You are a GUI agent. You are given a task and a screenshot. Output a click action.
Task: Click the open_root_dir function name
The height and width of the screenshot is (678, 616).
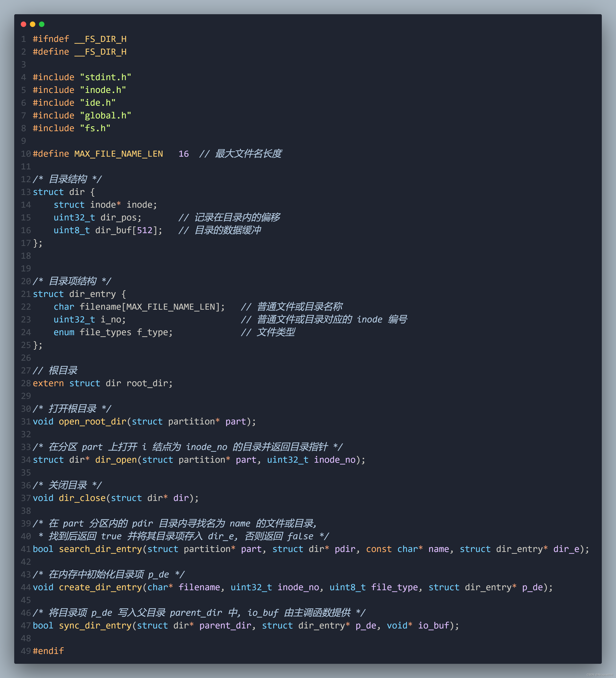point(93,422)
